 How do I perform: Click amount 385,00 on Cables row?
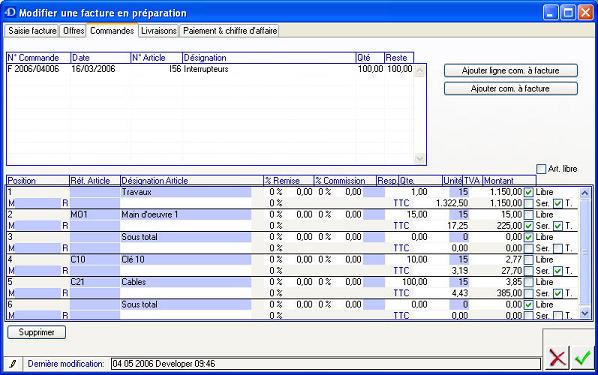[x=509, y=293]
